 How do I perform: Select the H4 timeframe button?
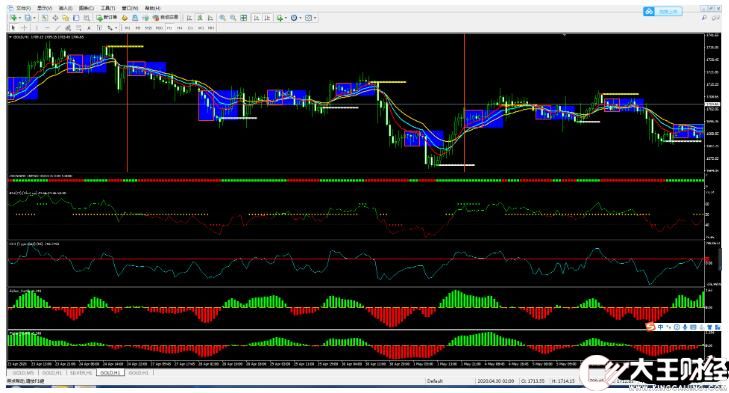[179, 28]
